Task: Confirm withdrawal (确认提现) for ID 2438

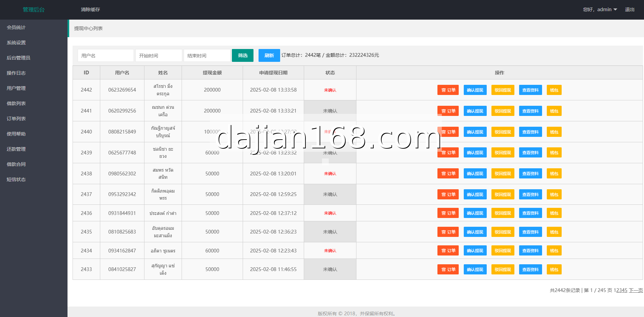Action: 475,173
